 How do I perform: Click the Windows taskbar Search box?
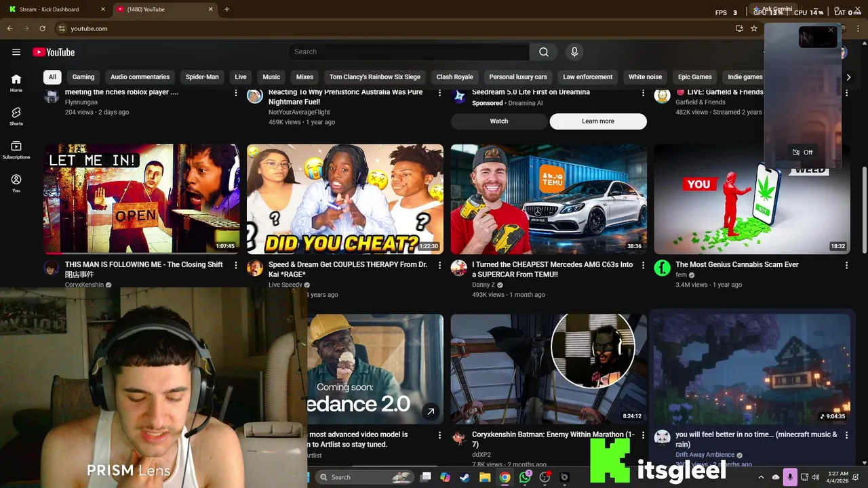pyautogui.click(x=363, y=477)
